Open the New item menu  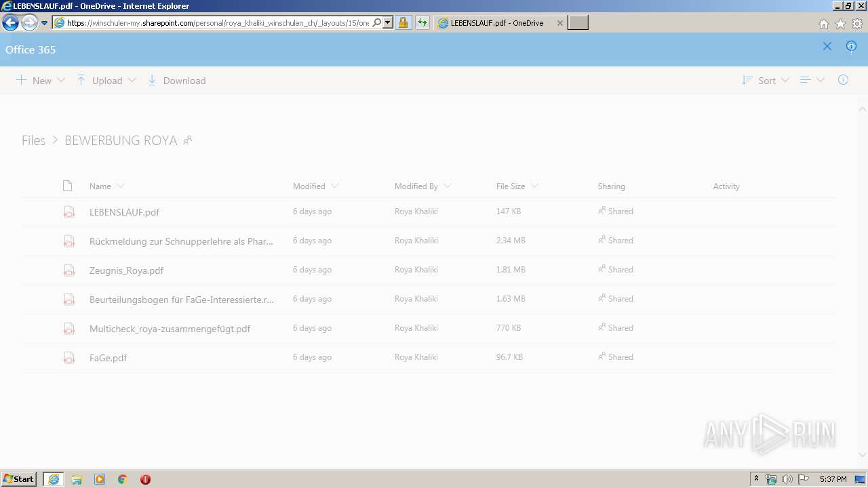(x=41, y=81)
